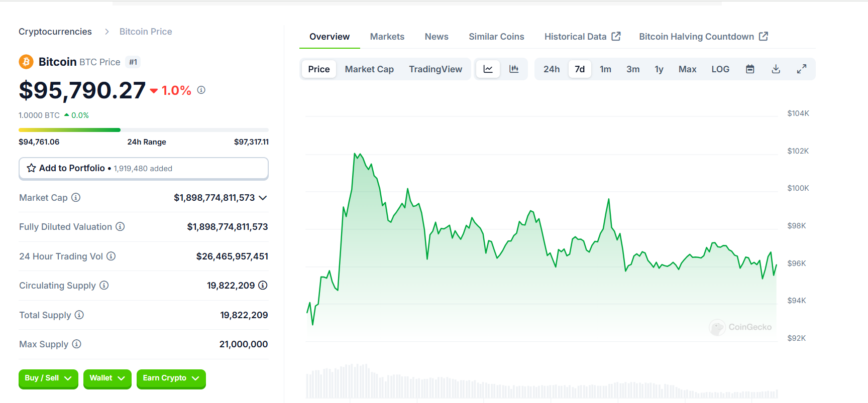Download chart data icon
Viewport: 868px width, 403px height.
pyautogui.click(x=776, y=69)
